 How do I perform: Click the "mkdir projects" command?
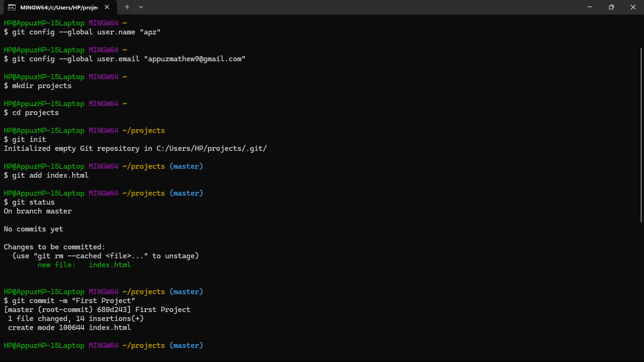[x=42, y=86]
